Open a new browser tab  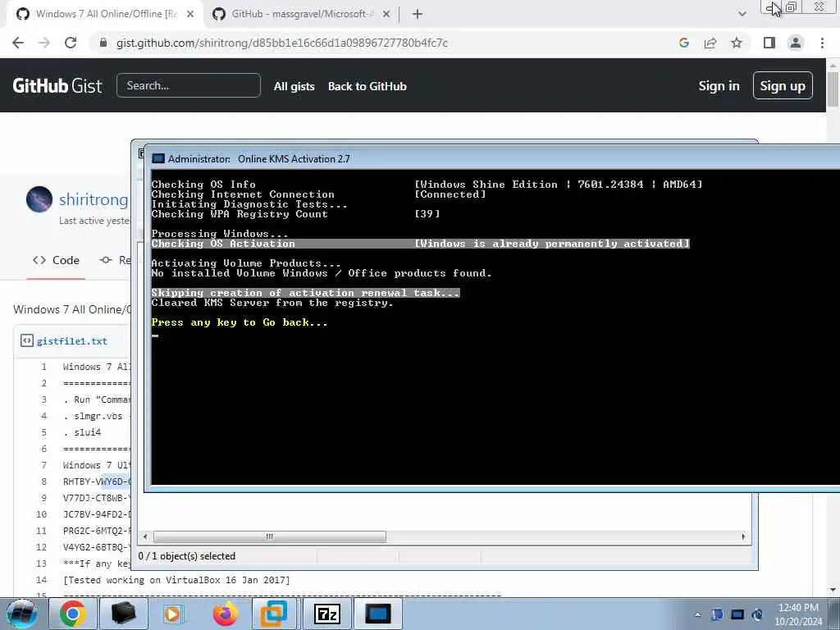[x=418, y=15]
